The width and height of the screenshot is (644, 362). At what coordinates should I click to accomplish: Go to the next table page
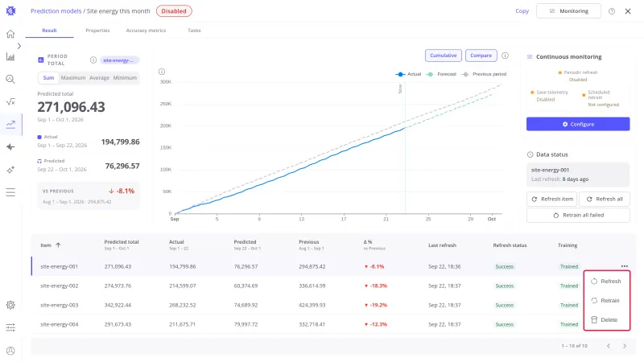pos(625,346)
